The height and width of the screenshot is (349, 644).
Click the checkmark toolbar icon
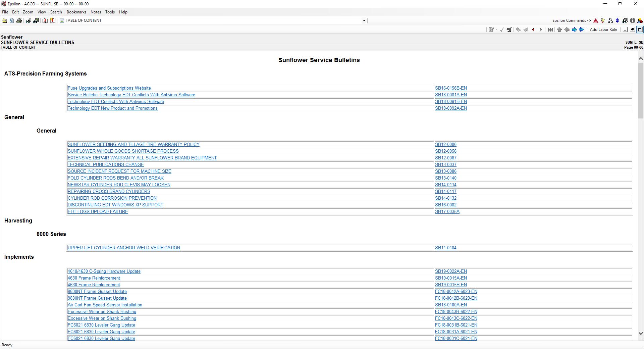502,30
